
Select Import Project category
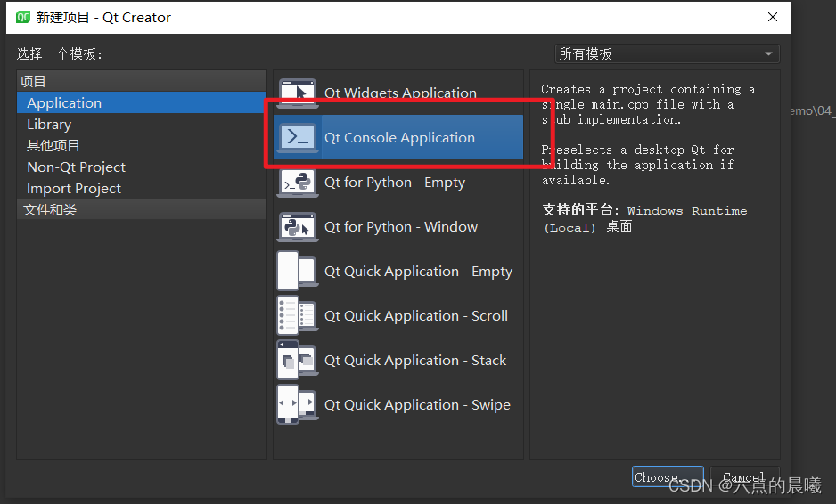(x=142, y=188)
